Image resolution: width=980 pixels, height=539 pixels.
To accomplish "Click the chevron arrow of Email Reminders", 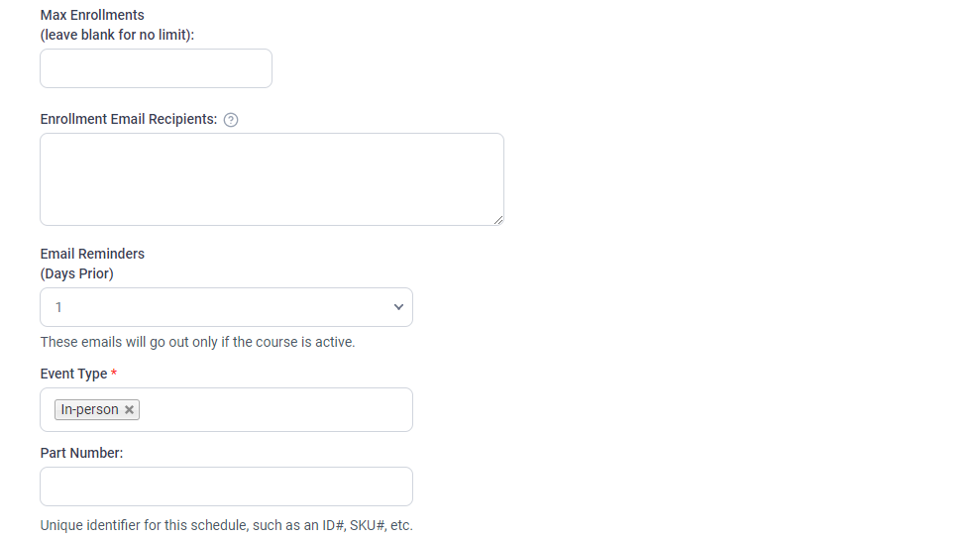I will point(398,307).
